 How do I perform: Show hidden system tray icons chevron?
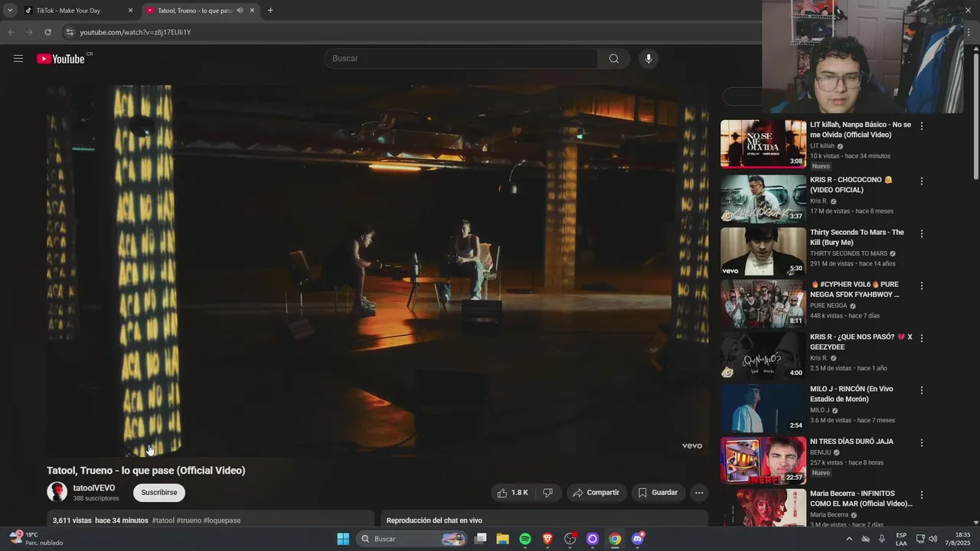tap(849, 539)
